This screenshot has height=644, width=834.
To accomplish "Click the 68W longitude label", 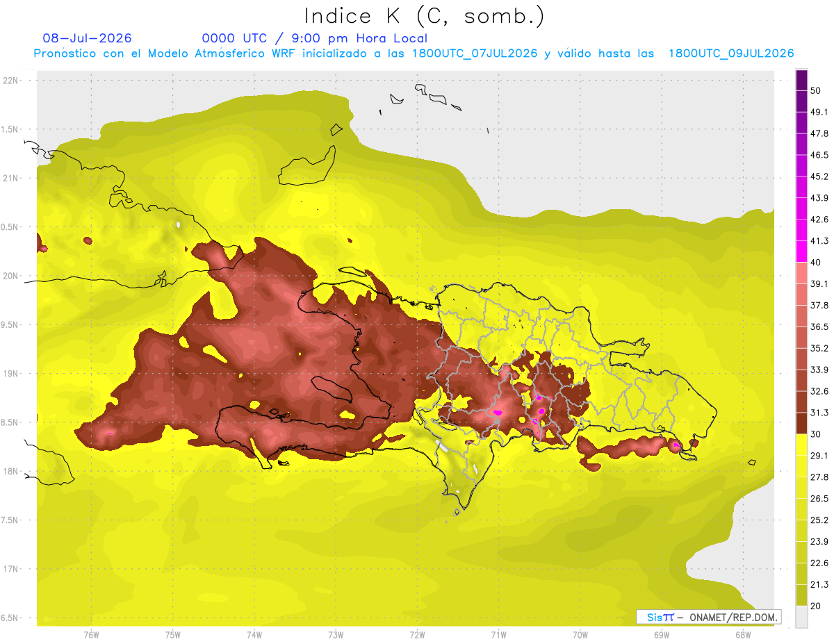I will coord(743,634).
